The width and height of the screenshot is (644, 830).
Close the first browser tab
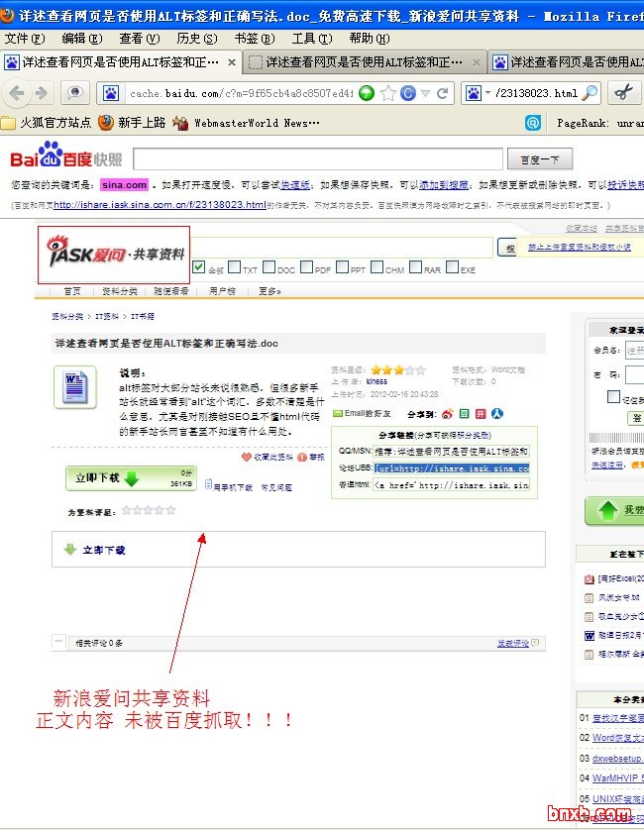[232, 62]
